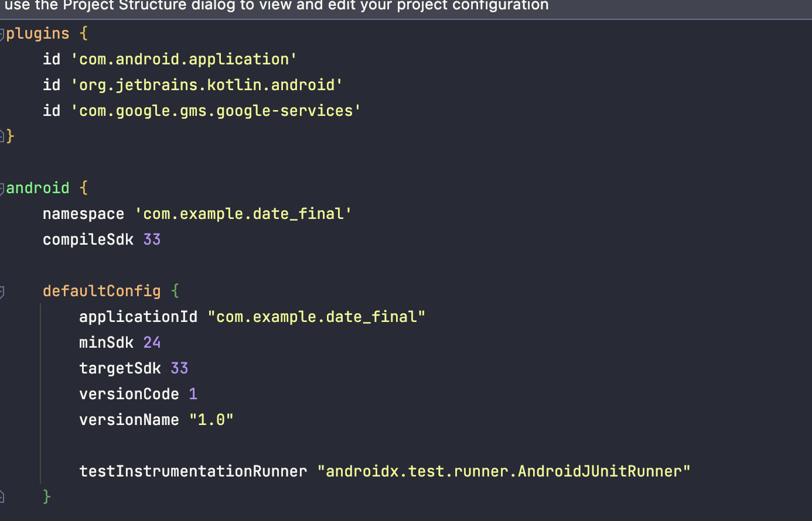Click the minSdk property name
The height and width of the screenshot is (521, 812).
click(x=106, y=342)
